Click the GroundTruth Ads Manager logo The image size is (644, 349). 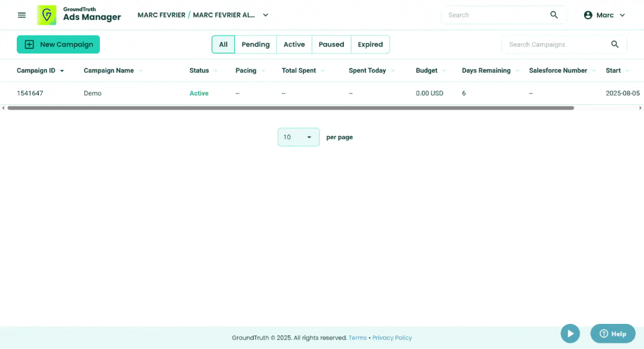pyautogui.click(x=79, y=15)
